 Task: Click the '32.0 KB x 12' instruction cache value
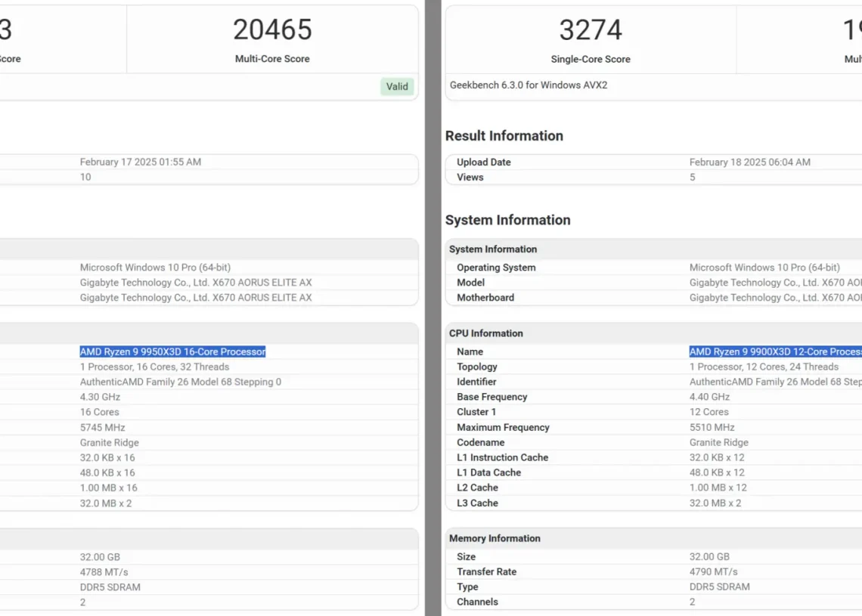717,458
